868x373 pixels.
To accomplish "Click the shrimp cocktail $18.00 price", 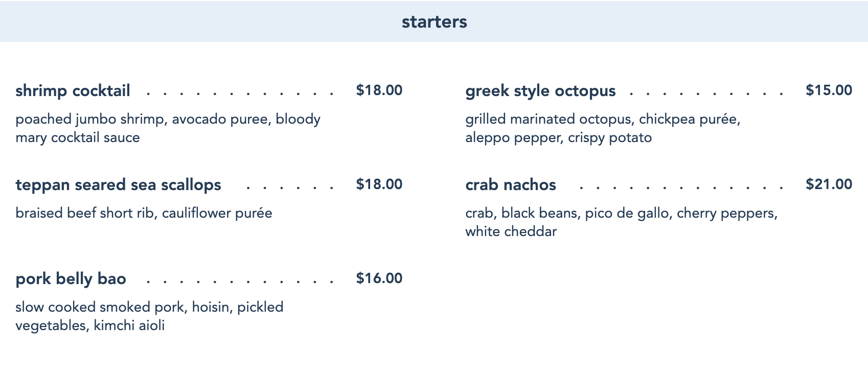I will pyautogui.click(x=379, y=90).
